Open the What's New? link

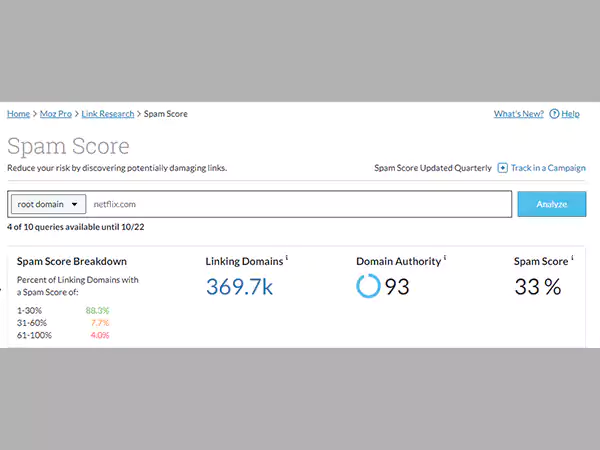[519, 114]
